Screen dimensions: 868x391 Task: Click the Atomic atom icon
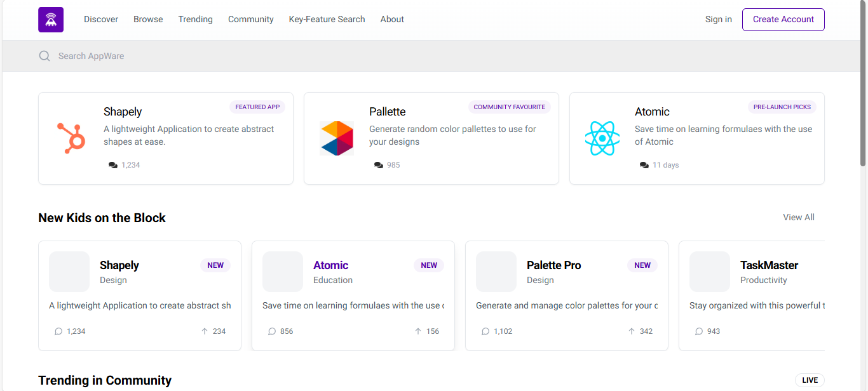(x=602, y=138)
